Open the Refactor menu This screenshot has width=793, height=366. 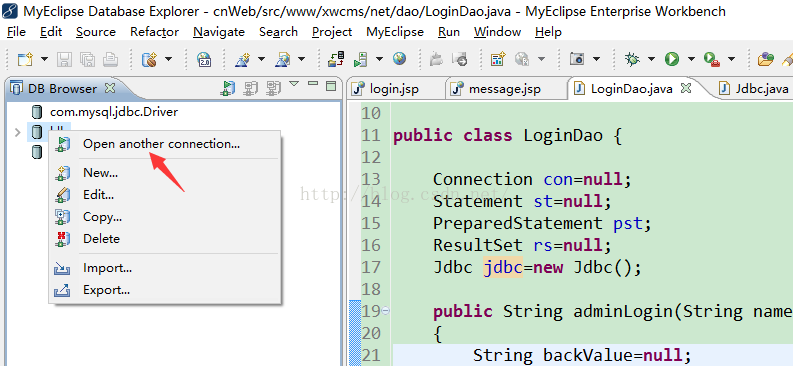[154, 32]
